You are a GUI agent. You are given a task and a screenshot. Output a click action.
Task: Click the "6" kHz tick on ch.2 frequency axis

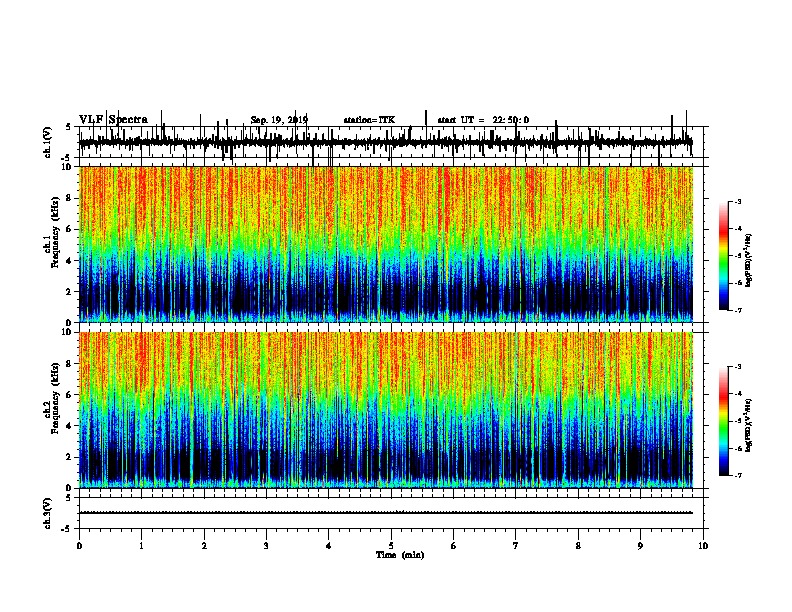coord(70,394)
